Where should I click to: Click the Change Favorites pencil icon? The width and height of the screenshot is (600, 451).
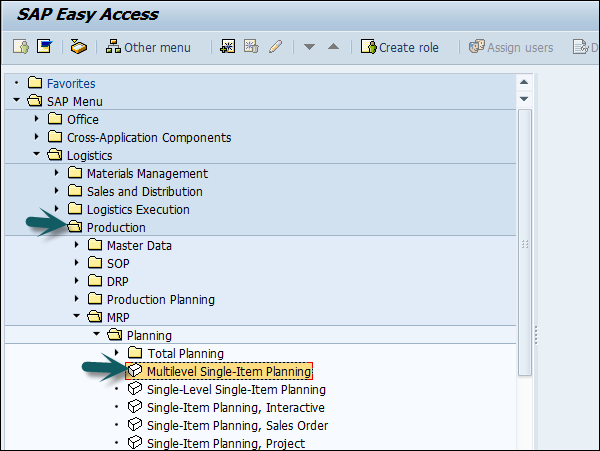click(274, 47)
